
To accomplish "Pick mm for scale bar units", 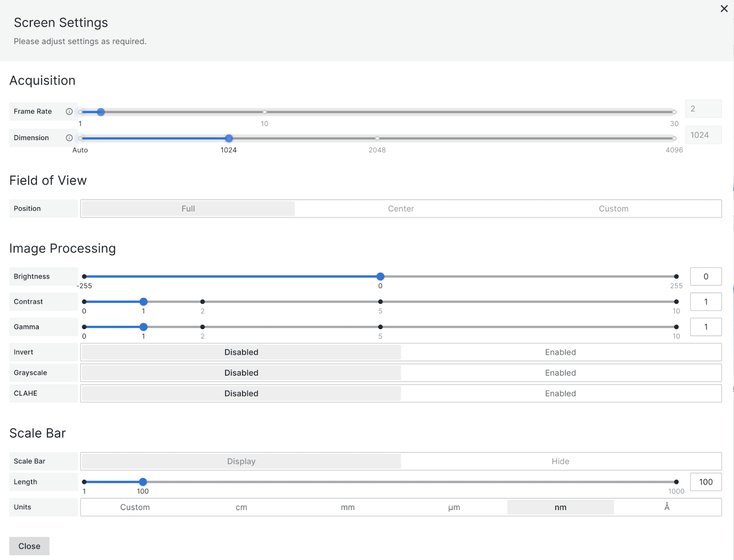I will click(347, 507).
